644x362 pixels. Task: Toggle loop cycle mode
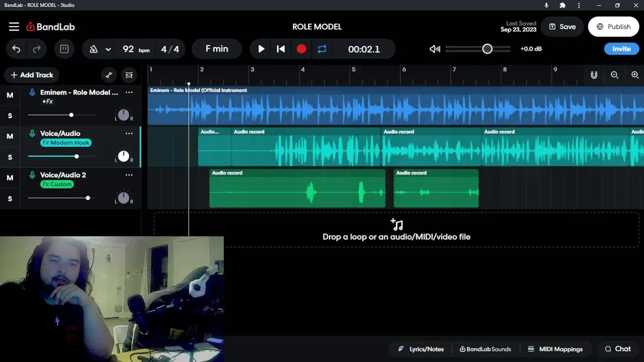click(x=322, y=49)
